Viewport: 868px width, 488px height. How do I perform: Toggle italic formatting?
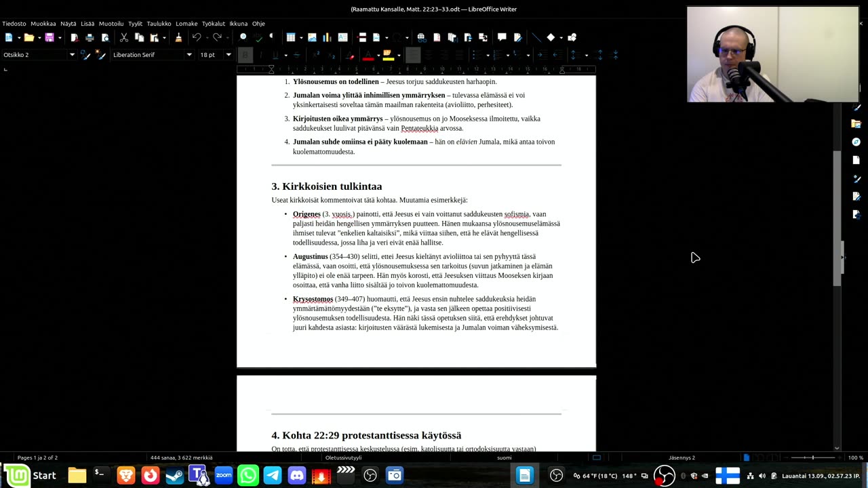coord(260,55)
